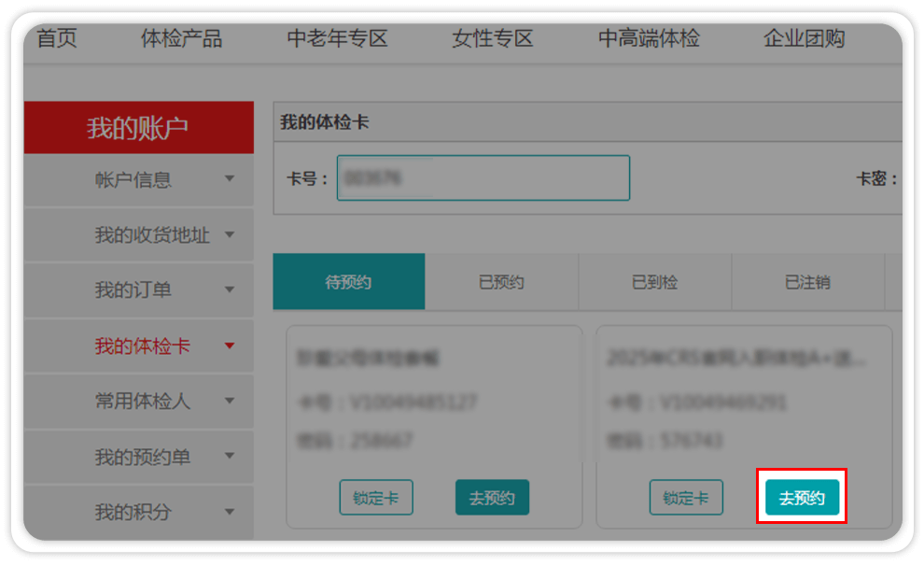Switch to the 已到检 tab

(654, 282)
